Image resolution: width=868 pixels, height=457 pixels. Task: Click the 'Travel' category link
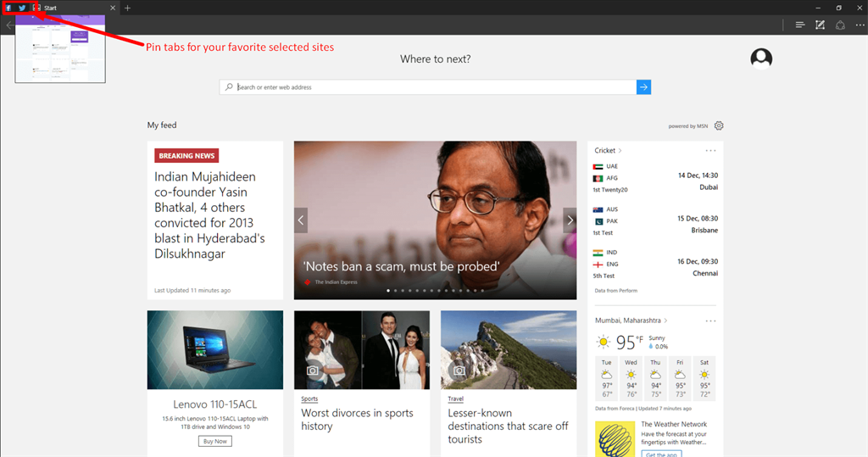(x=455, y=398)
